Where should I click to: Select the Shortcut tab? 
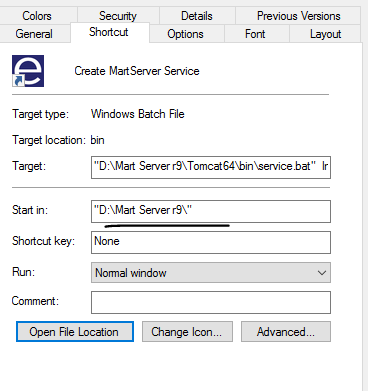coord(109,32)
